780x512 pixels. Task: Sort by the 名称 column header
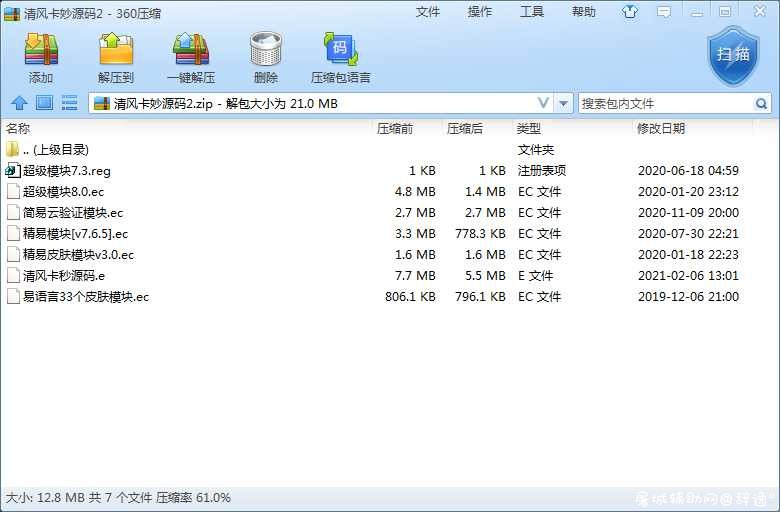coord(18,128)
